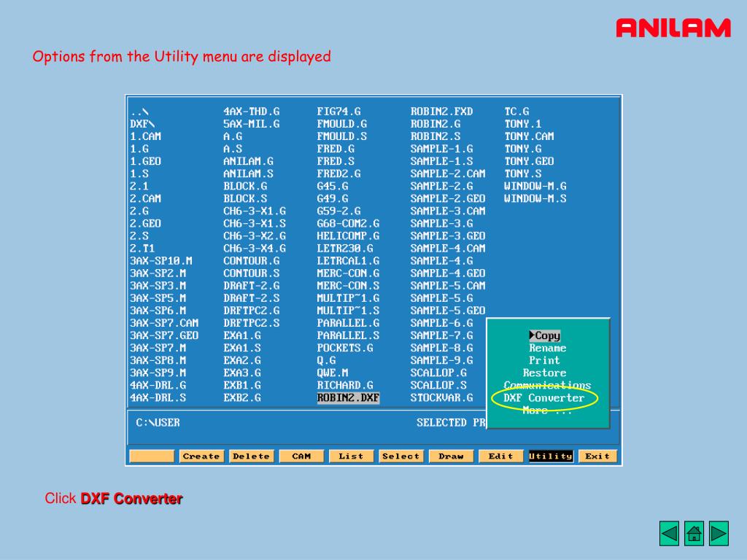Screen dimensions: 747x560
Task: Select file STOCKVAR.G
Action: (441, 397)
